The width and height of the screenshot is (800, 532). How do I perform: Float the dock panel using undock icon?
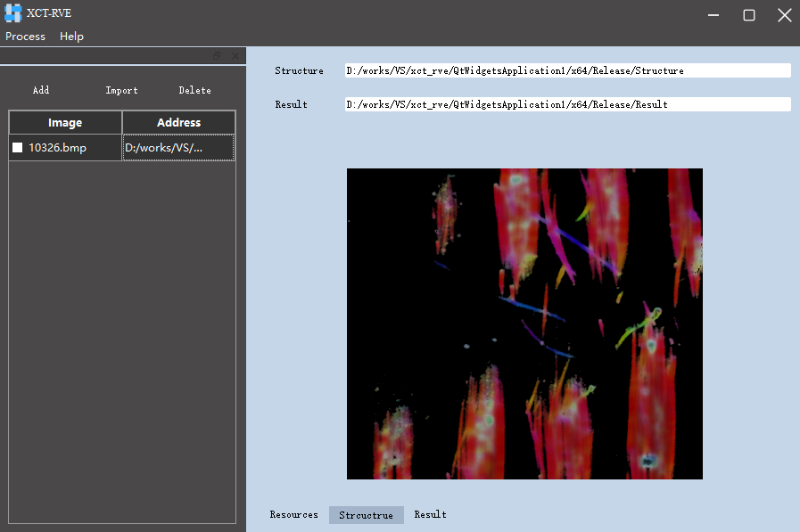click(x=217, y=56)
